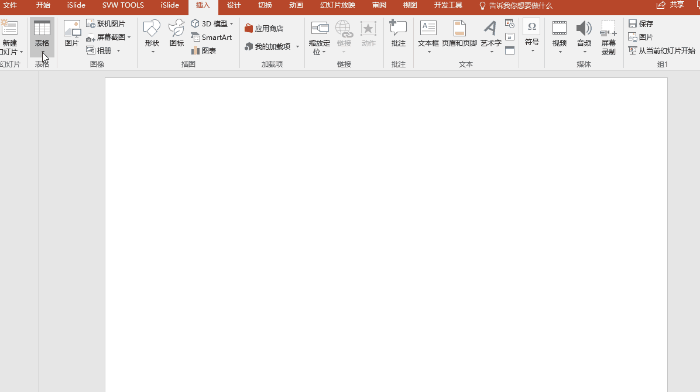This screenshot has height=392, width=700.
Task: Click the 插图 group label
Action: pos(188,64)
